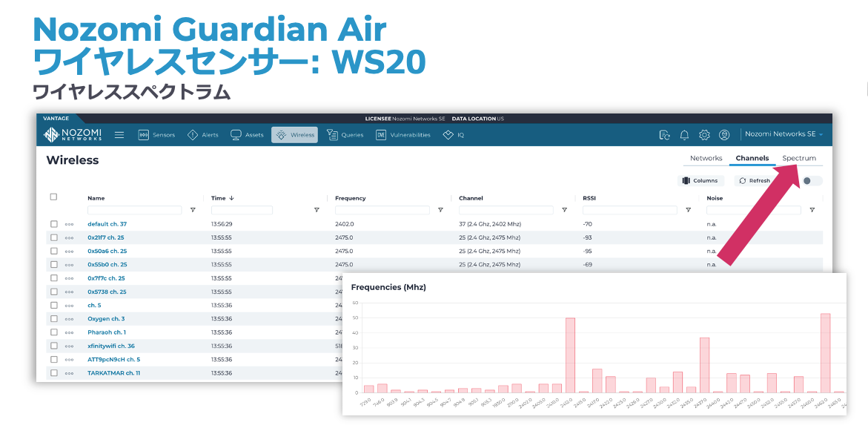Open the Time column filter options
868x428 pixels.
(317, 211)
